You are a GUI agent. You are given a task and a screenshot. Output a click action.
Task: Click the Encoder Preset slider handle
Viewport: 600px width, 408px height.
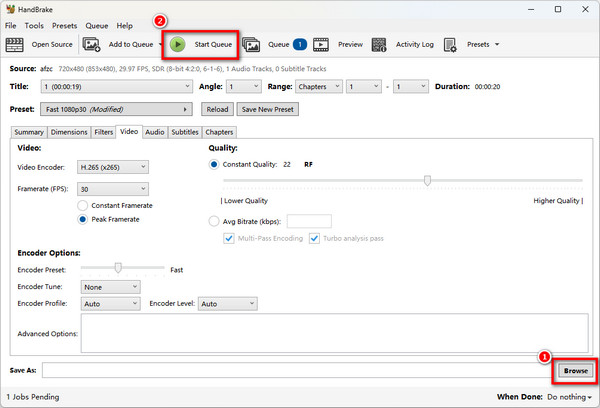click(x=118, y=268)
